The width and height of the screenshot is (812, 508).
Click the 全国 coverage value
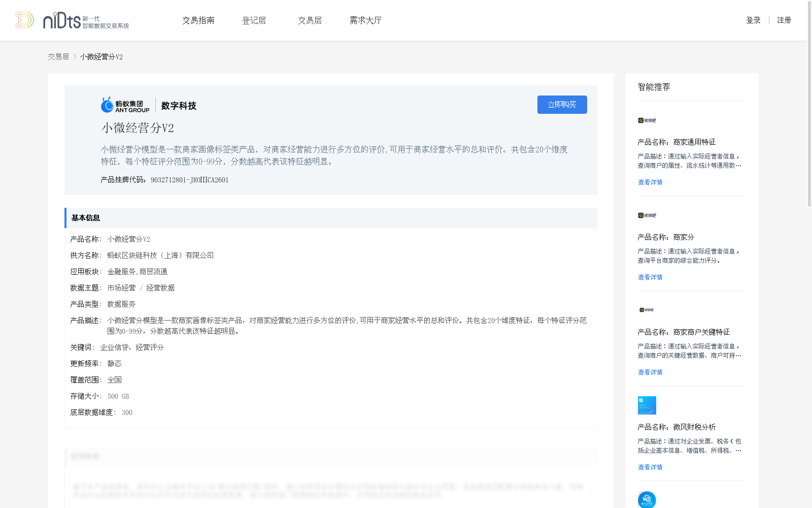click(x=114, y=380)
